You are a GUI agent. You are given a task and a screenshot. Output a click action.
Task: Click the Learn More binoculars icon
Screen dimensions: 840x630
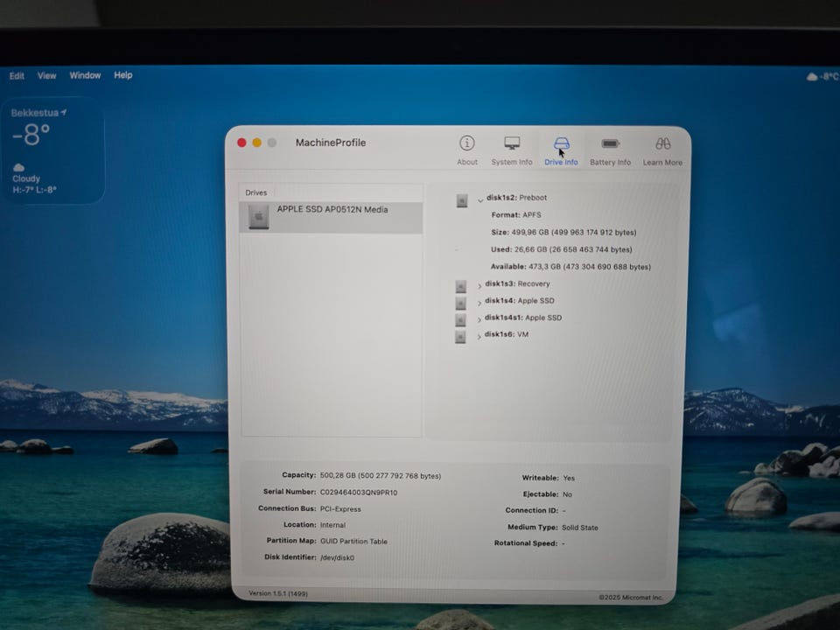pos(662,144)
